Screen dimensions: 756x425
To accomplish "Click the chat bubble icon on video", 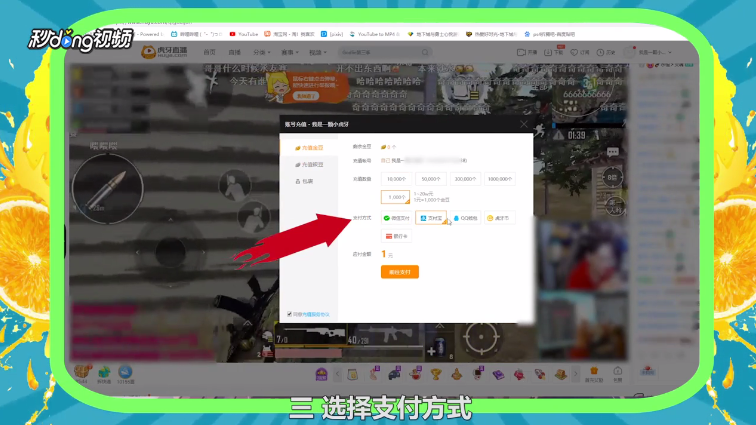I will [612, 152].
